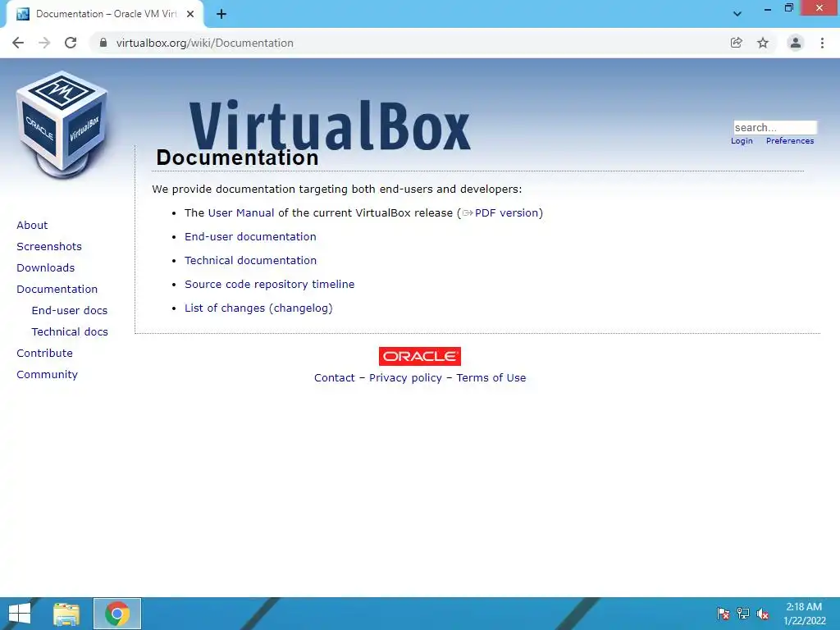Go to Community in the sidebar
Screen dimensions: 840x630
(47, 374)
